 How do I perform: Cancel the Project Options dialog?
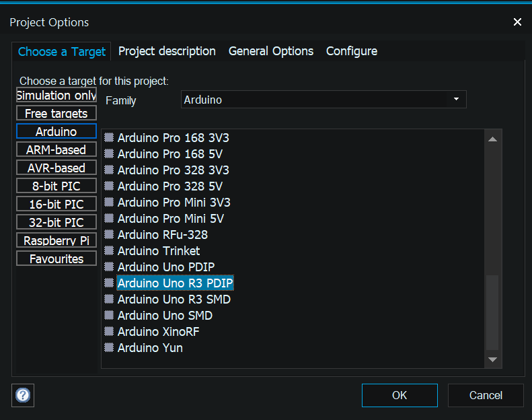(x=486, y=395)
